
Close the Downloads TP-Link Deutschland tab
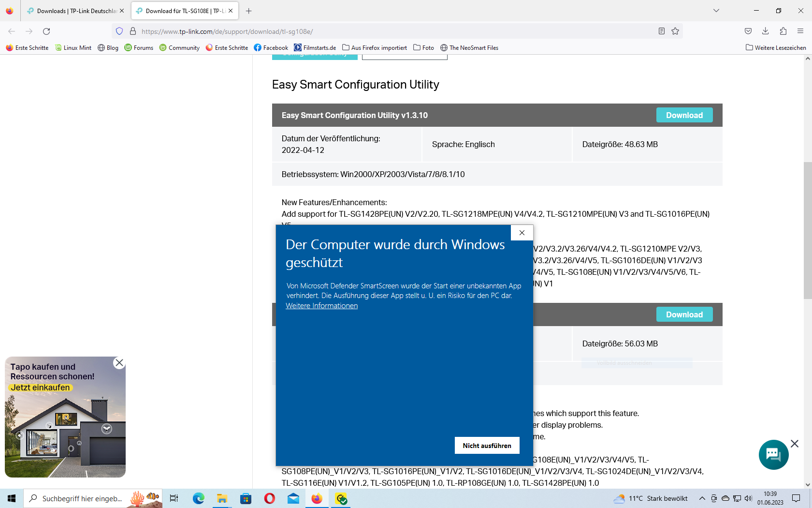pos(122,11)
